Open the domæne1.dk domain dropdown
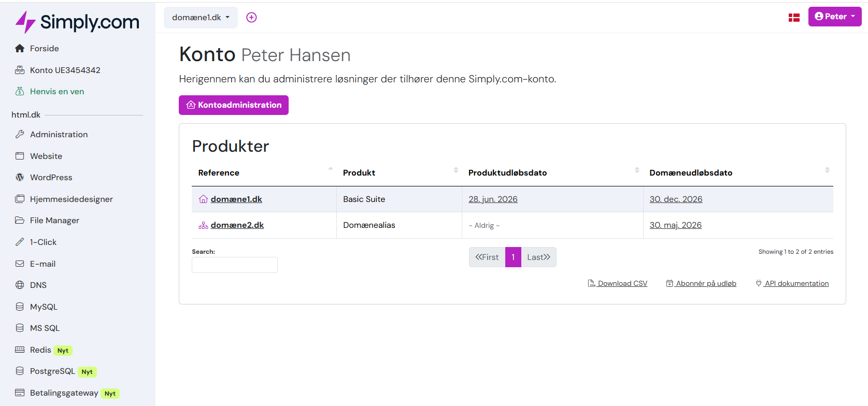868x406 pixels. pyautogui.click(x=201, y=18)
